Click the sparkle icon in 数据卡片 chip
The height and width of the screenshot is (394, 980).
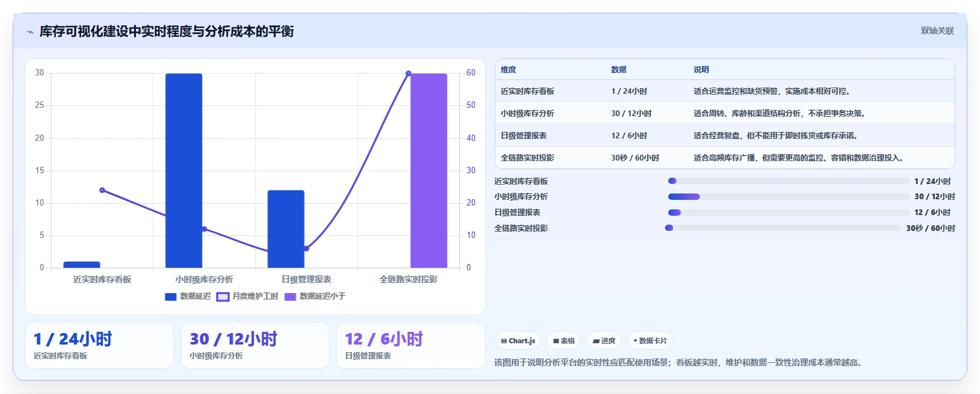pos(635,341)
